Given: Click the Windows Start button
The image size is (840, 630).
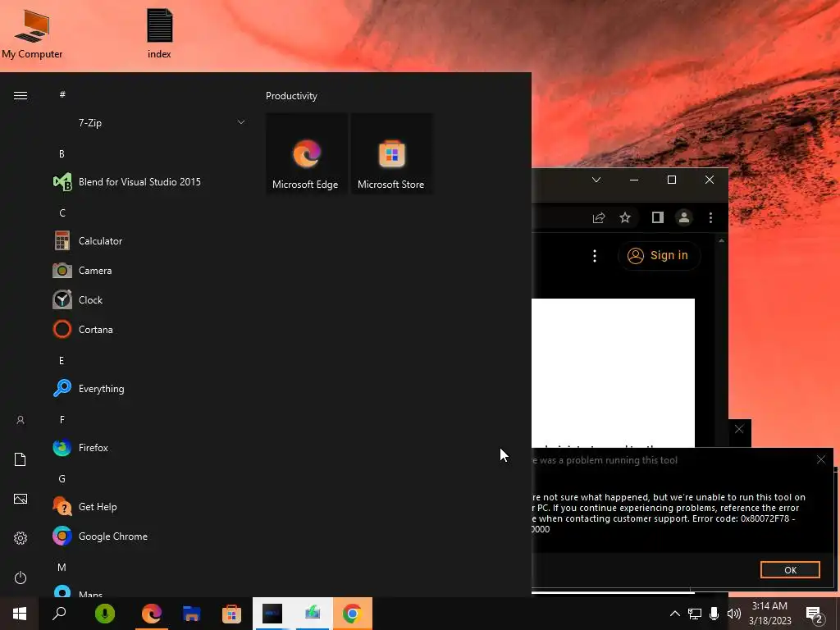Looking at the screenshot, I should [20, 614].
